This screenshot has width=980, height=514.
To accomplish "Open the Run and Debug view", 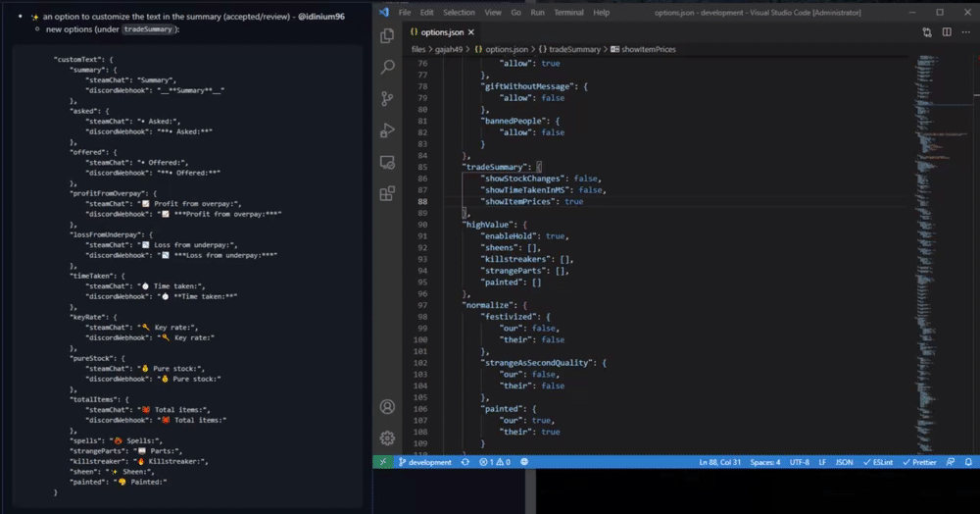I will [387, 130].
